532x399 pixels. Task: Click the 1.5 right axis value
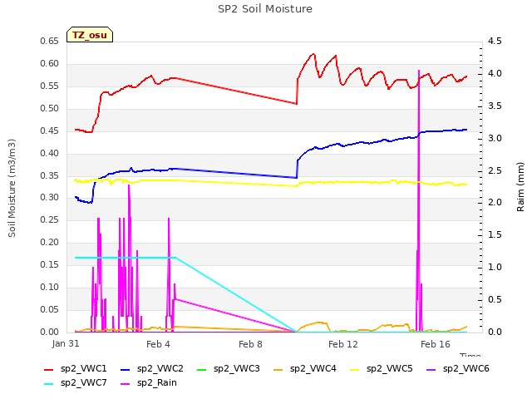(495, 234)
